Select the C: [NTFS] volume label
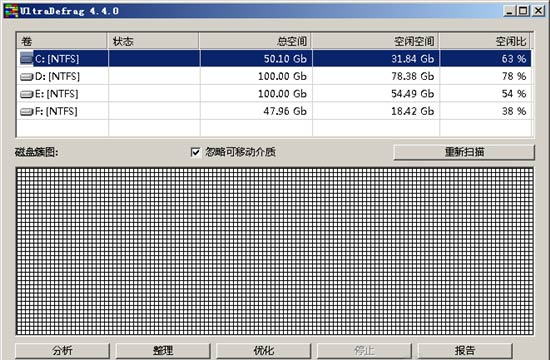 click(x=57, y=59)
